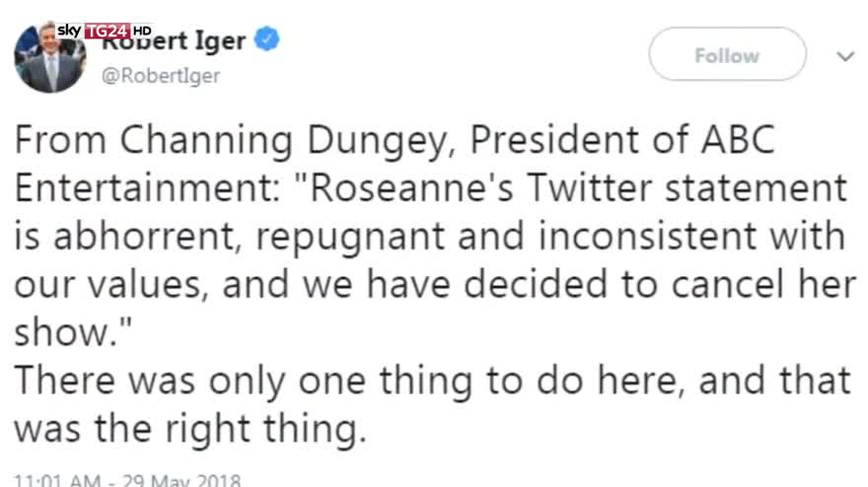Screen dimensions: 868x487
Task: Click the blue verified badge
Action: pyautogui.click(x=268, y=41)
